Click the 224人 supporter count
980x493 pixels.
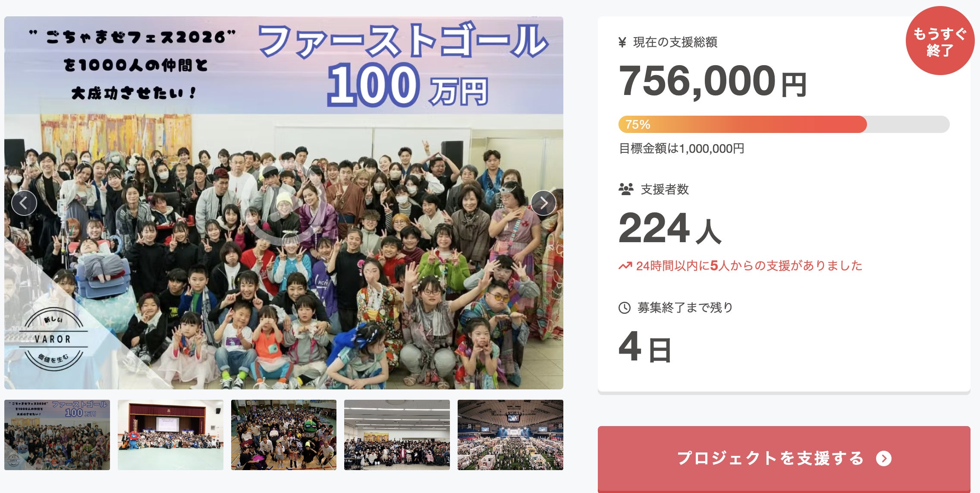coord(669,229)
